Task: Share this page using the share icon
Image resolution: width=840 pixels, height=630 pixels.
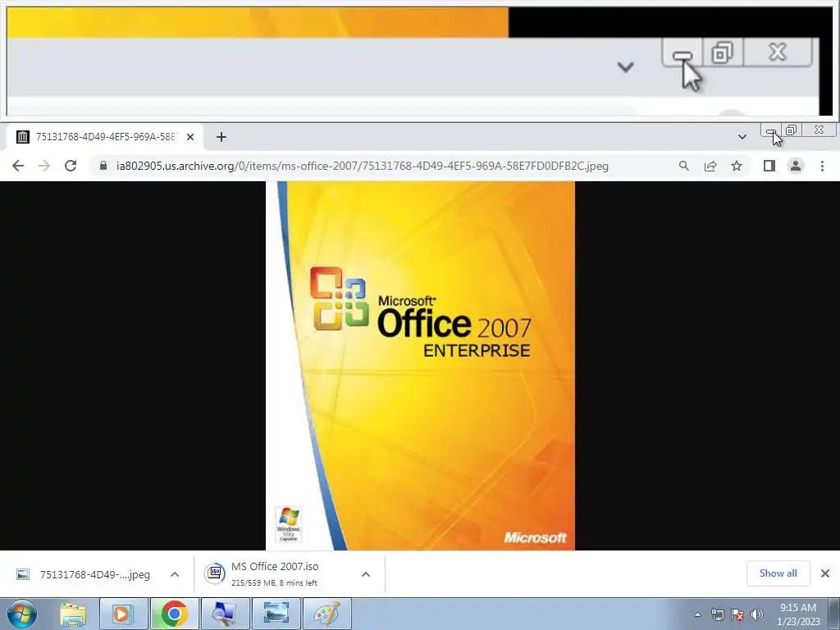Action: 710,166
